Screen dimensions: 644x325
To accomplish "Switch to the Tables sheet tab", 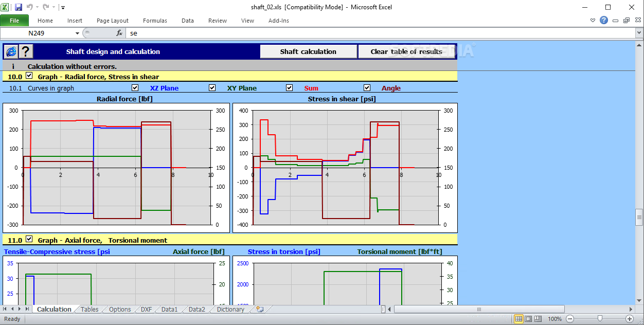I will coord(90,309).
